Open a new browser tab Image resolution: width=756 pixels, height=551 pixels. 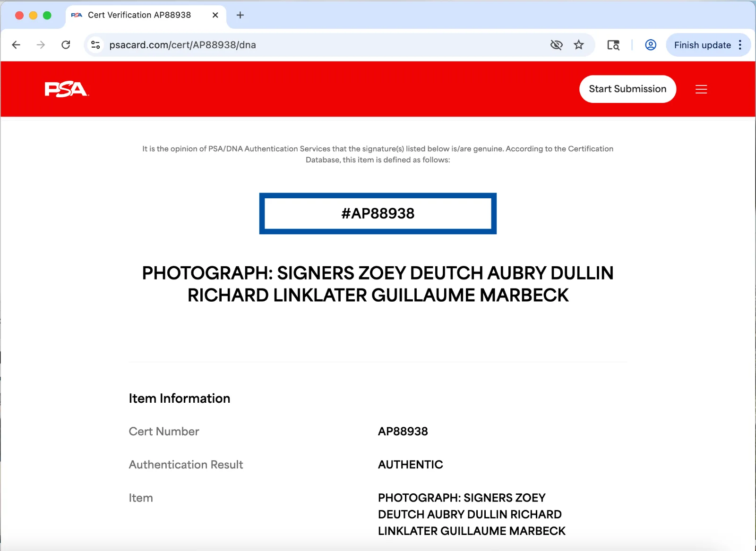[x=240, y=15]
